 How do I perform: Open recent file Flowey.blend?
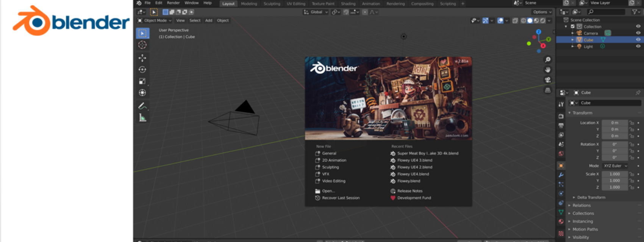point(408,181)
